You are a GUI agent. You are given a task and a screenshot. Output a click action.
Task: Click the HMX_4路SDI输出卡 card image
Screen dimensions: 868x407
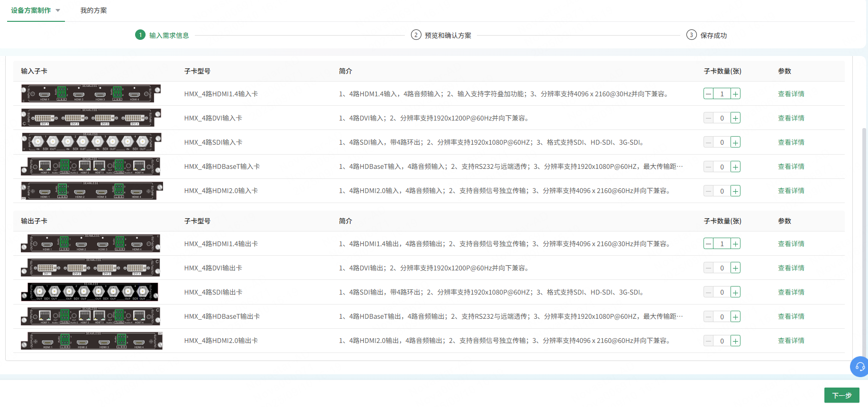90,292
